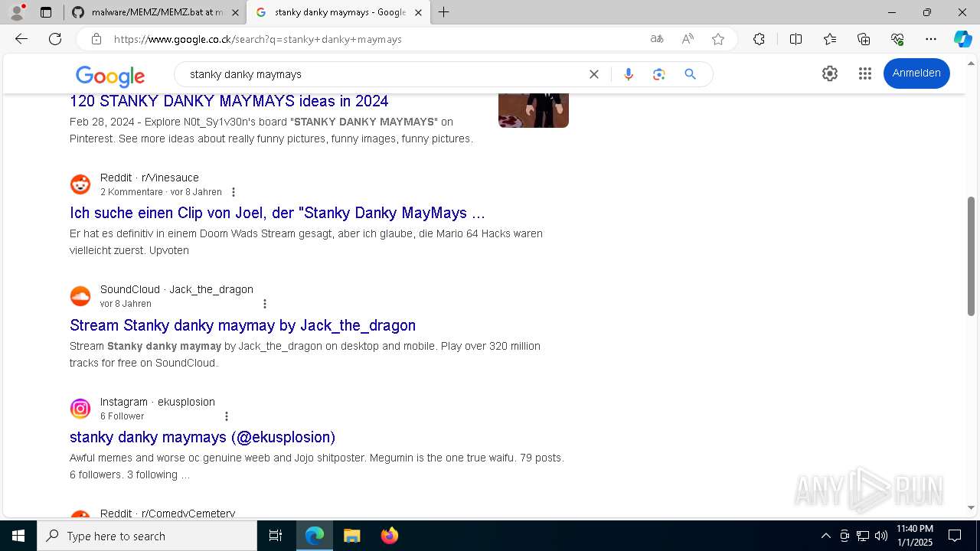Open stanky danky maymays (@ekusplosion) result

pos(202,437)
